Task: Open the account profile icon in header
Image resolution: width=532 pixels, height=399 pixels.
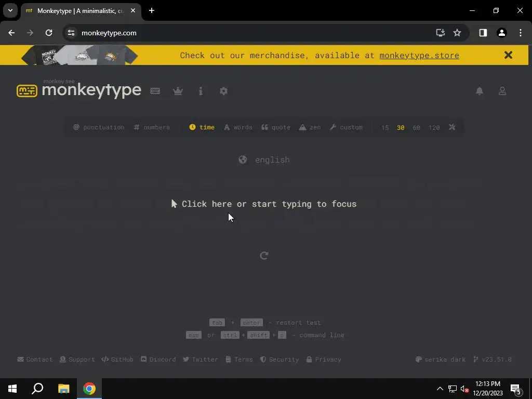Action: click(x=502, y=91)
